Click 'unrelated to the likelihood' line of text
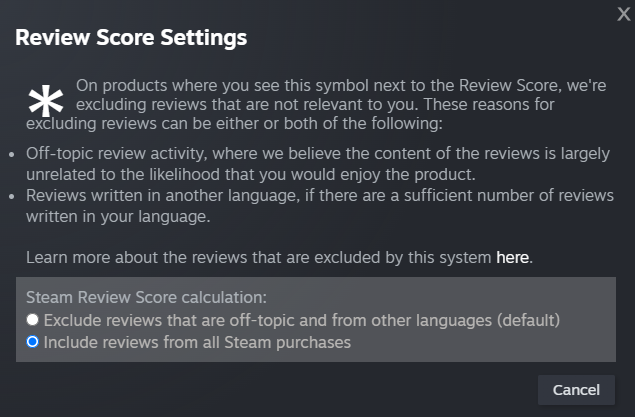The image size is (635, 417). (x=251, y=174)
